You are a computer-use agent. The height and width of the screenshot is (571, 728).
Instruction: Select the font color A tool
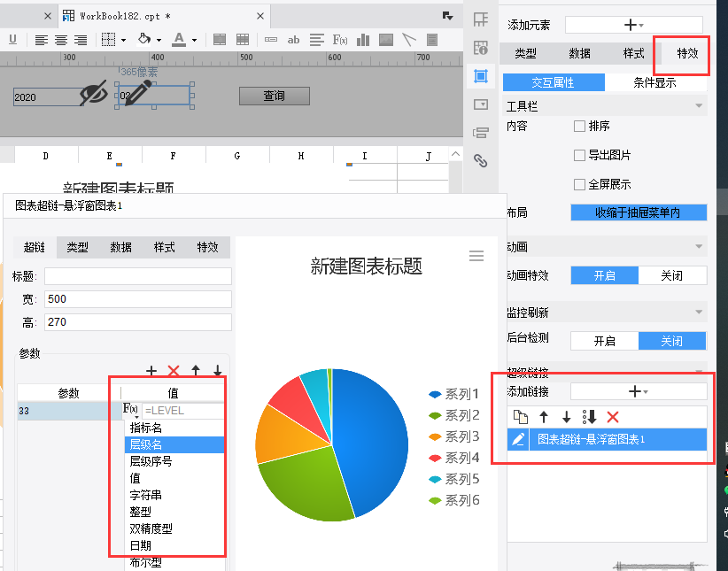pos(179,40)
